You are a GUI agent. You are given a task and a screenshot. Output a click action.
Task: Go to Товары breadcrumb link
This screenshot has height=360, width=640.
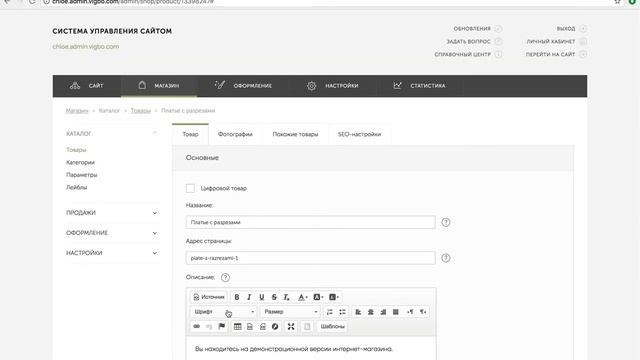click(141, 111)
